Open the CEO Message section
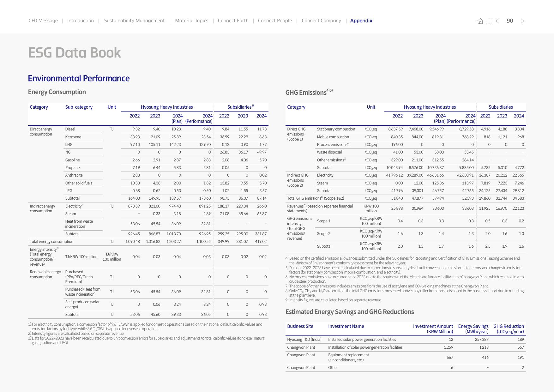The height and width of the screenshot is (392, 554). [43, 21]
